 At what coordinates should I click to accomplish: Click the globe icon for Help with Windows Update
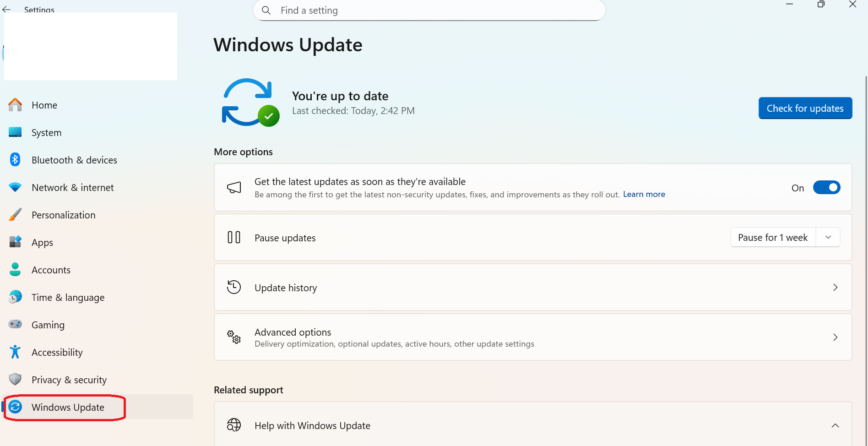coord(234,425)
